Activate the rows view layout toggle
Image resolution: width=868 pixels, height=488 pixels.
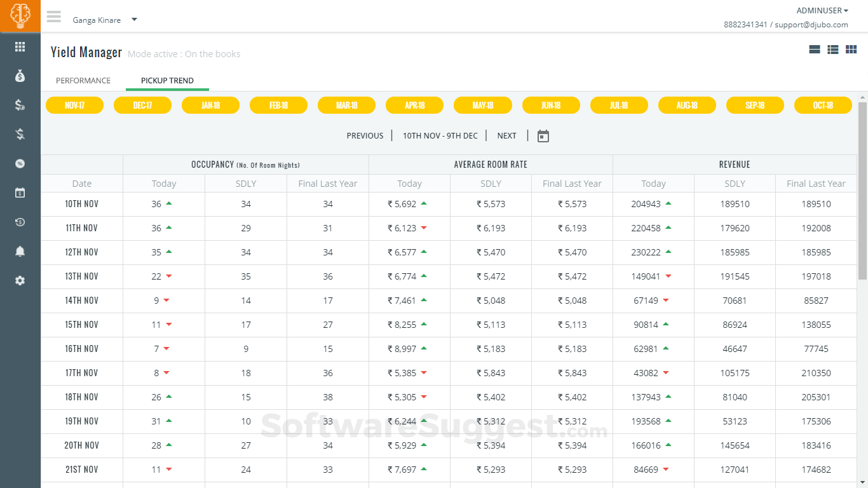(x=815, y=49)
